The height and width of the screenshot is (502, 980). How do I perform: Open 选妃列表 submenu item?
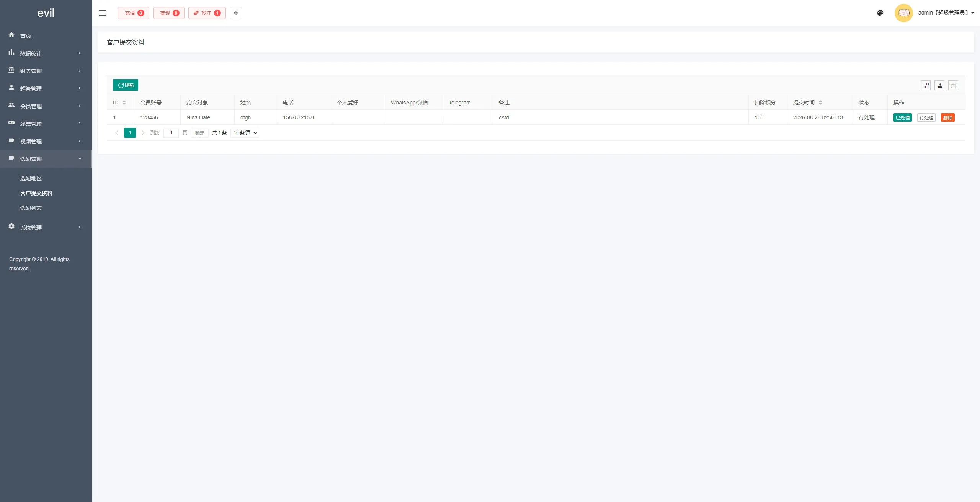pyautogui.click(x=31, y=208)
